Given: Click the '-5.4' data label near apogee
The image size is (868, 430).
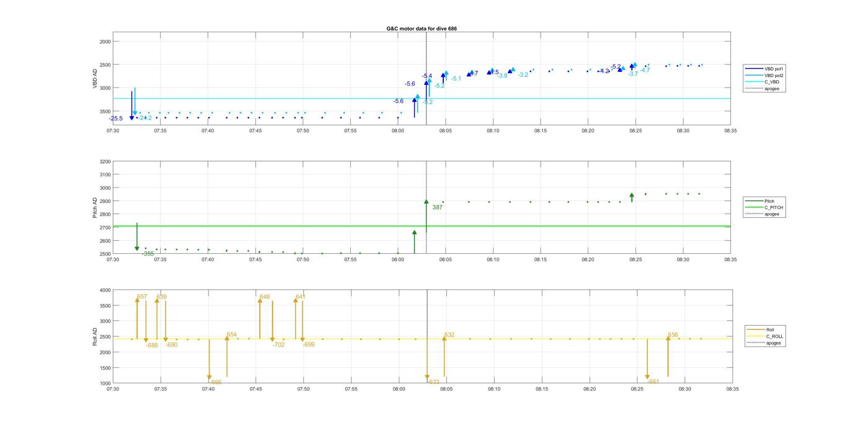Looking at the screenshot, I should pyautogui.click(x=427, y=76).
